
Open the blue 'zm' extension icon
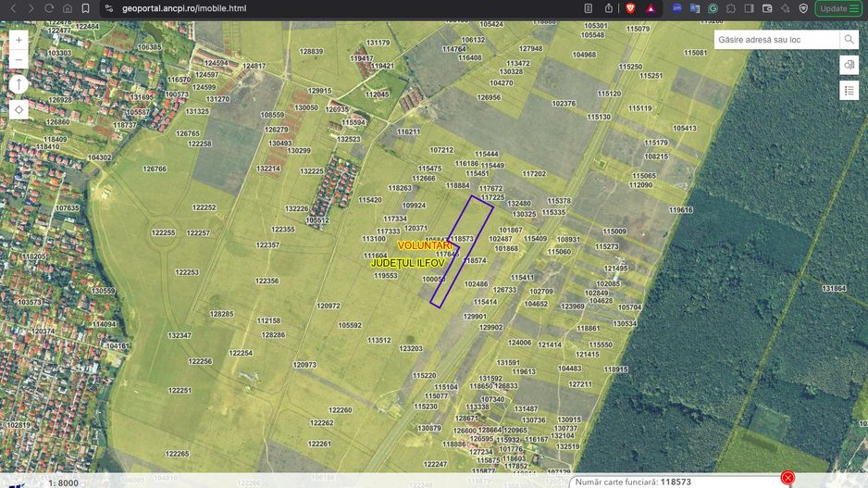tap(676, 8)
